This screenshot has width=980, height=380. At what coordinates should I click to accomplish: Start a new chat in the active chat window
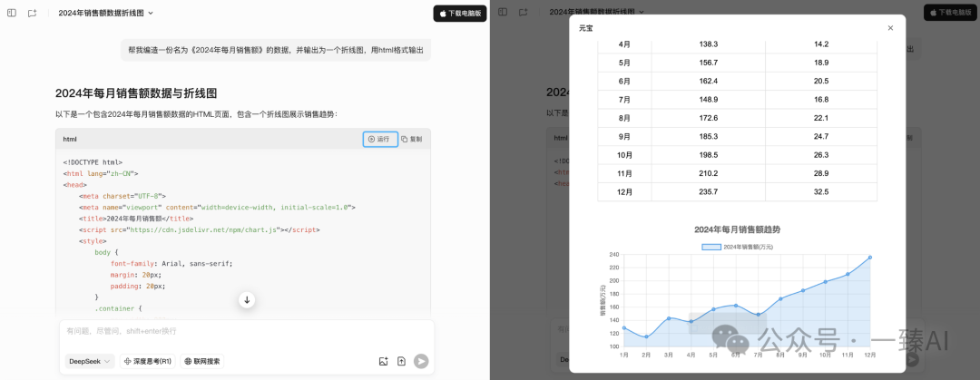(x=33, y=13)
